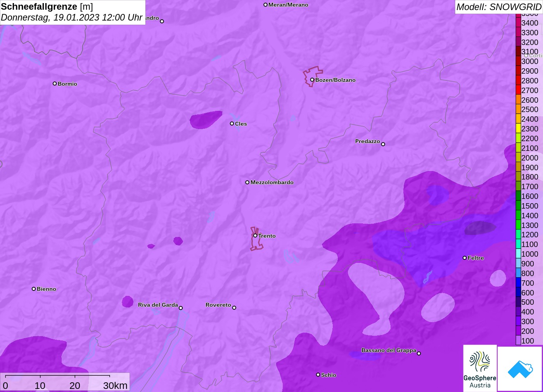
Task: Click the 2100 legend value label
Action: (530, 148)
